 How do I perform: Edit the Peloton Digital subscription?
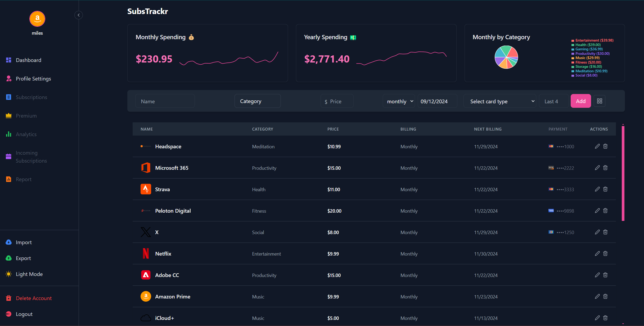597,211
